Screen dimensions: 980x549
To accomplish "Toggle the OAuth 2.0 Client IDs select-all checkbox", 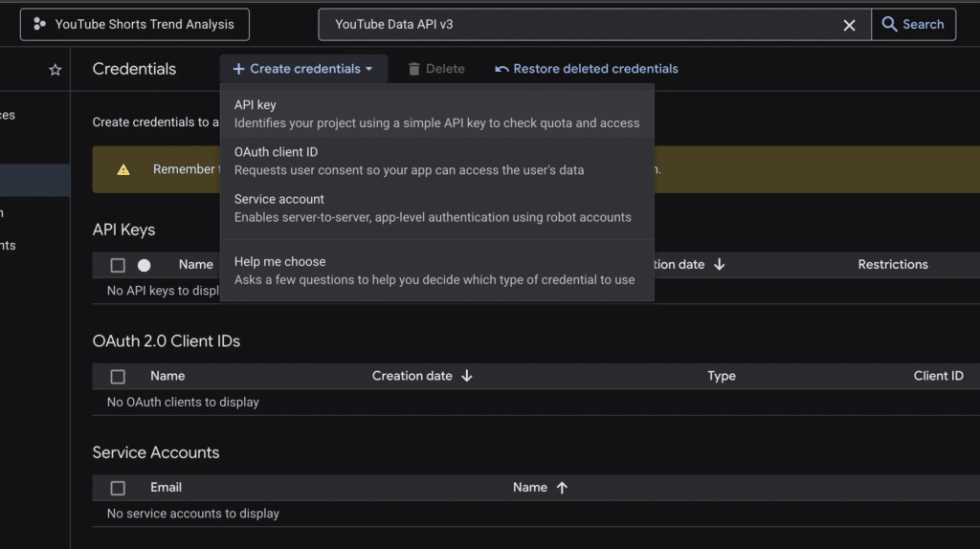I will (x=118, y=377).
